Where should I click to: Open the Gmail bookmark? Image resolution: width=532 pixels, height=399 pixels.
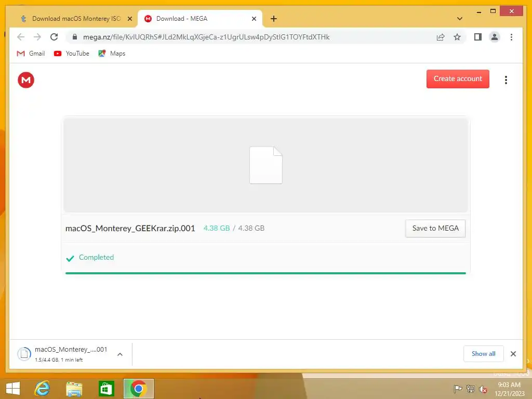[31, 54]
